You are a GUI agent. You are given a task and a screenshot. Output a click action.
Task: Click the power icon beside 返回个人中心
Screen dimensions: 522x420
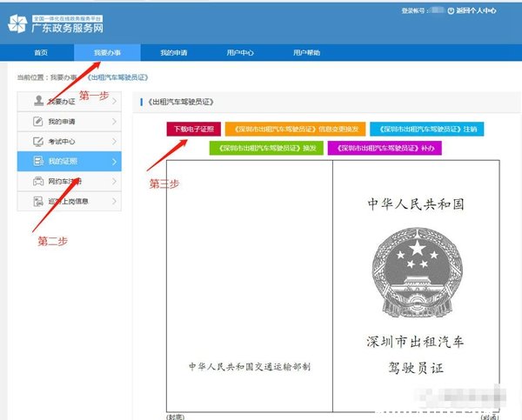point(451,11)
